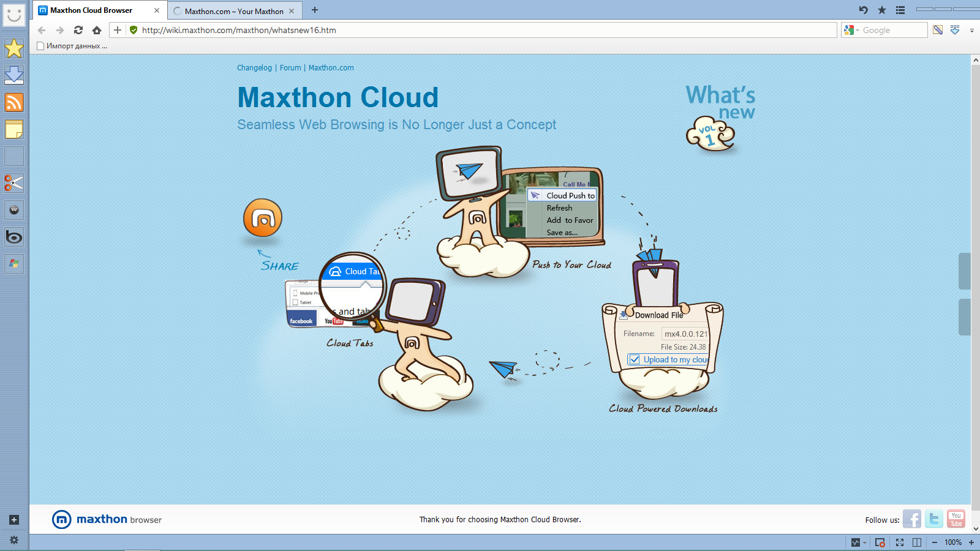Viewport: 980px width, 551px height.
Task: Open the Forum link
Action: 290,68
